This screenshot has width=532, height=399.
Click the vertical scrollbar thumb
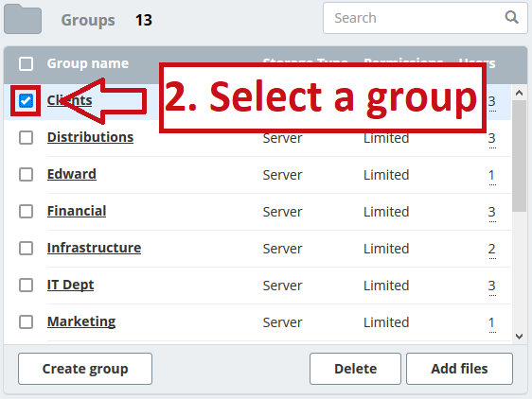pos(519,156)
